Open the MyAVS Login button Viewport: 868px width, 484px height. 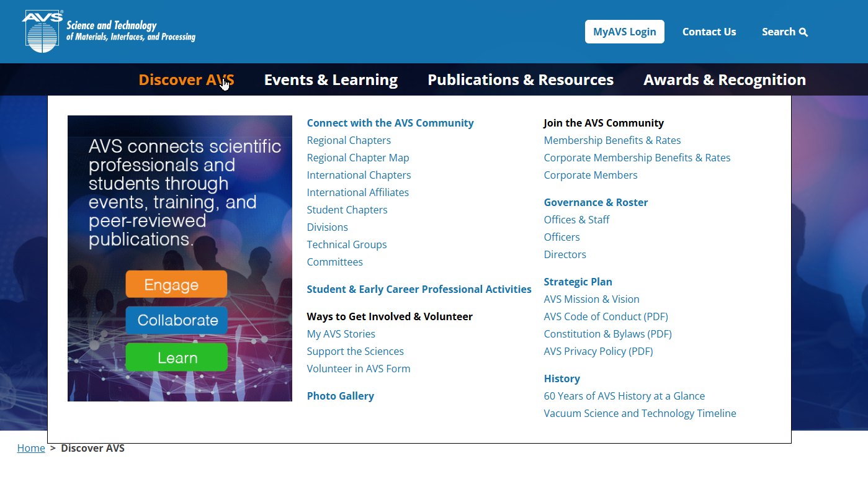624,32
